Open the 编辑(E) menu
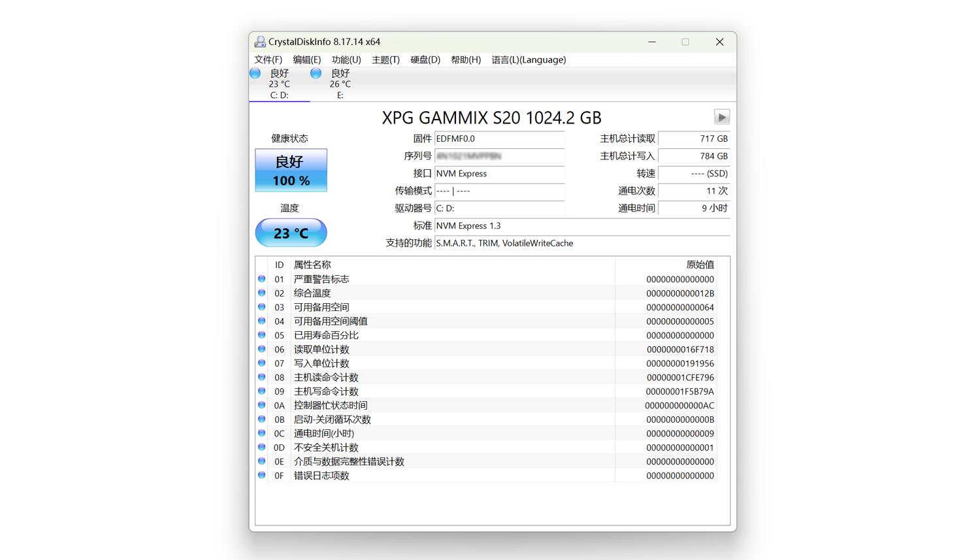Image resolution: width=980 pixels, height=560 pixels. coord(306,59)
